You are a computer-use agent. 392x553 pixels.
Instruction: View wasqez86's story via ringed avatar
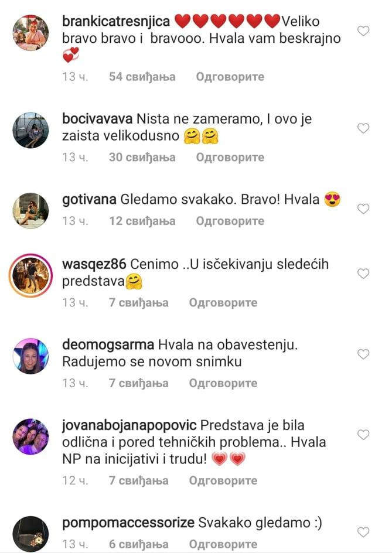[x=30, y=275]
